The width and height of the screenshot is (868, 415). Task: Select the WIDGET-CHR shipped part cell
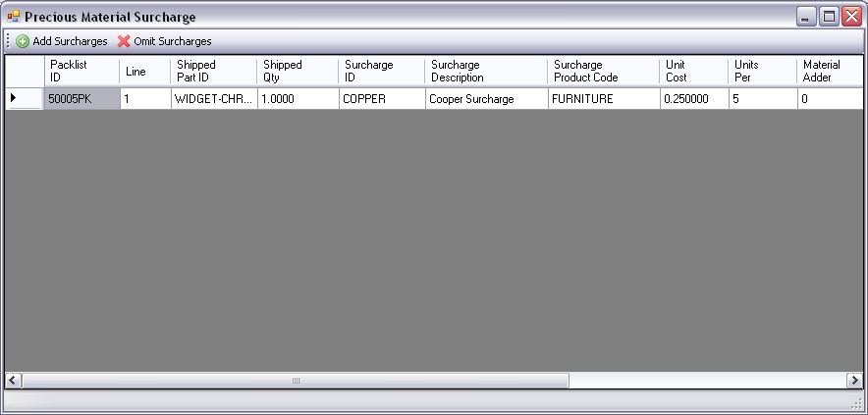214,99
